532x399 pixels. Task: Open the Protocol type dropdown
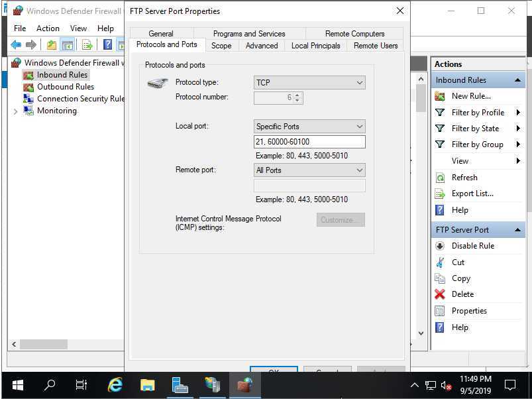[x=309, y=82]
